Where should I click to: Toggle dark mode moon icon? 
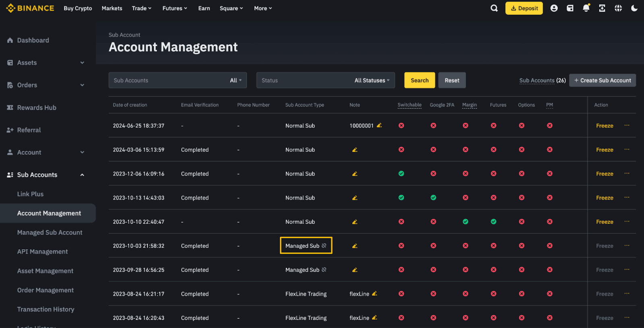point(634,8)
